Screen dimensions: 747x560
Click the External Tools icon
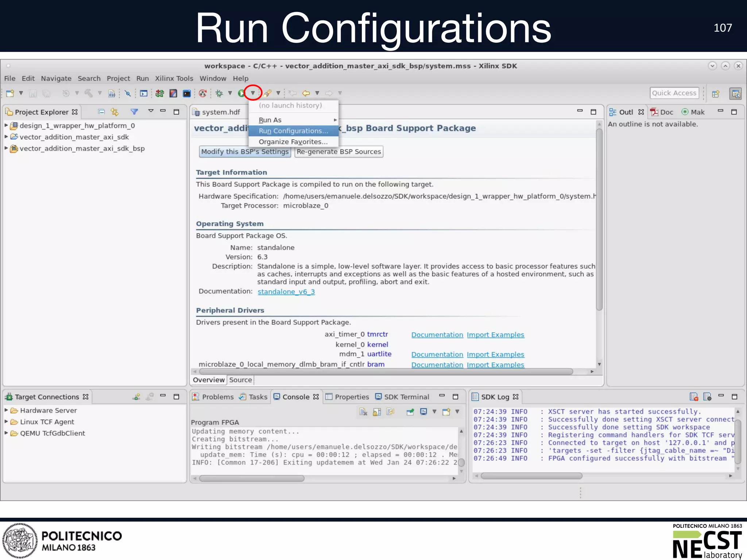[268, 93]
